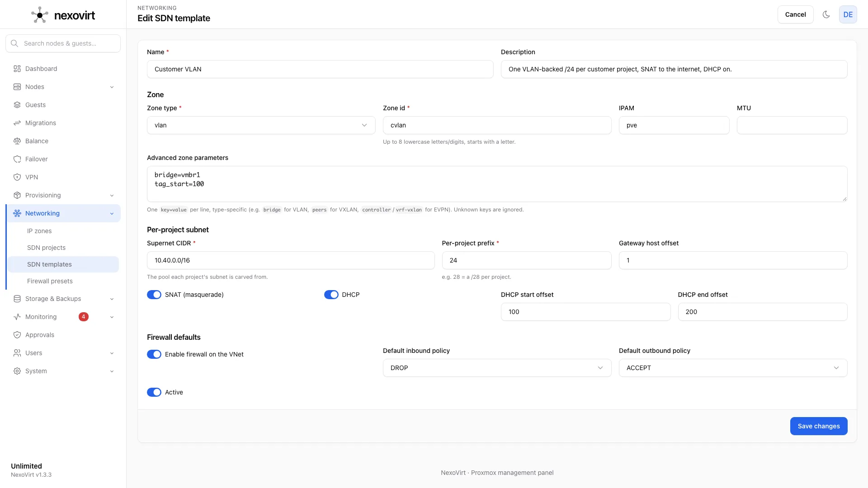Image resolution: width=868 pixels, height=488 pixels.
Task: Collapse the Networking menu chevron
Action: [x=112, y=214]
